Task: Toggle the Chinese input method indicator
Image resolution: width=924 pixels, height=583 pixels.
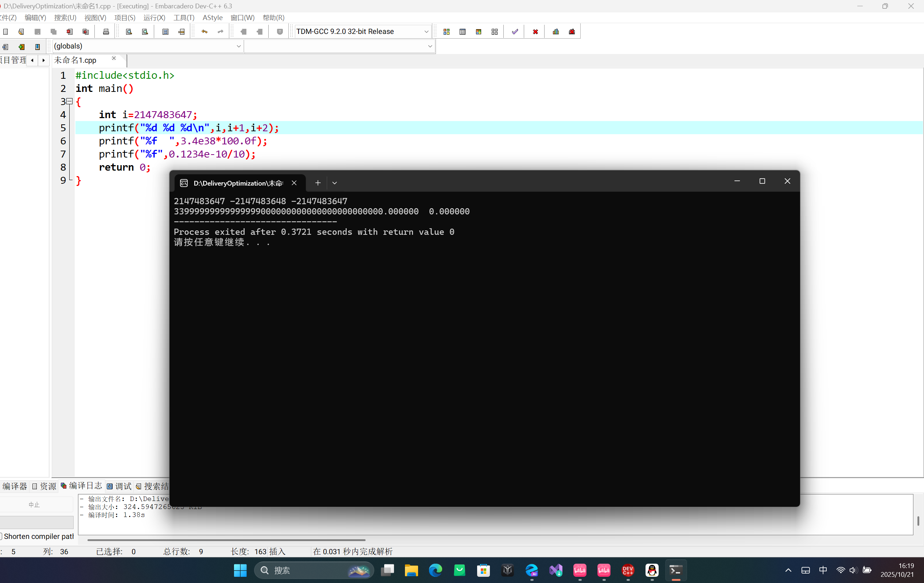Action: [823, 570]
